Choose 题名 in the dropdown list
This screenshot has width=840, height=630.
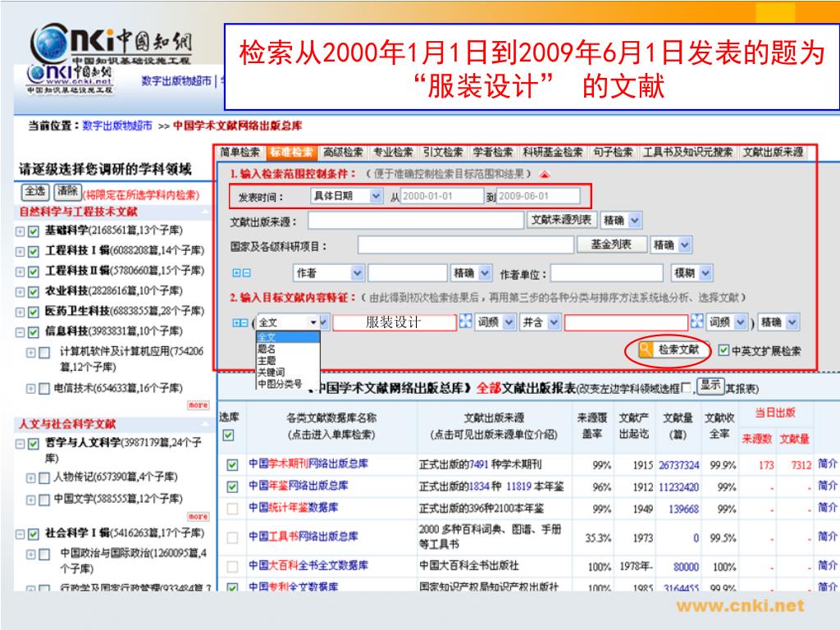[267, 349]
